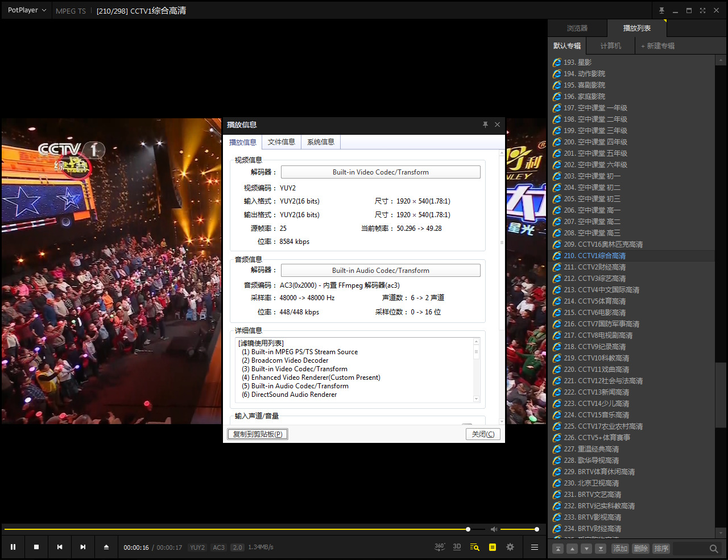Select the 播放列表 panel tab
The width and height of the screenshot is (728, 560).
636,28
